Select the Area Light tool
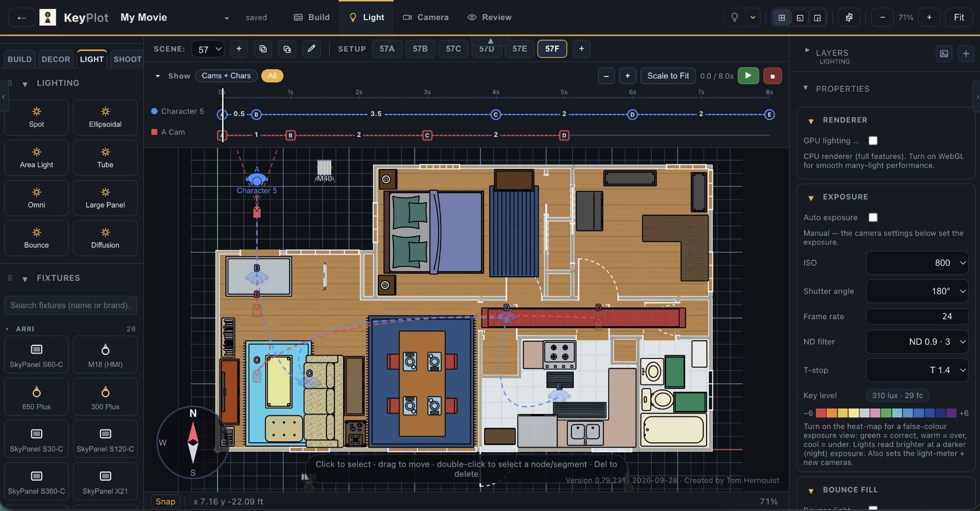 (36, 158)
